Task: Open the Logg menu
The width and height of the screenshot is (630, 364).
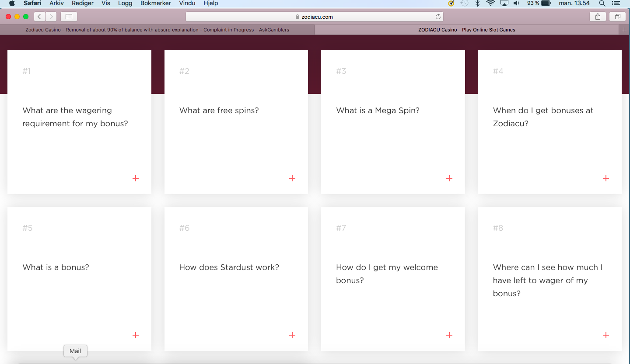Action: tap(125, 3)
